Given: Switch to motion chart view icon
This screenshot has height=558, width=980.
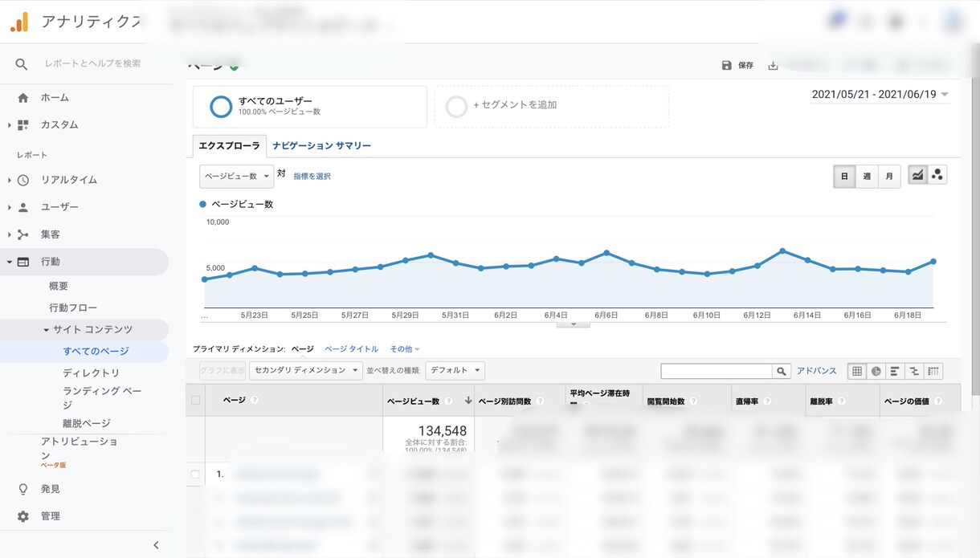Looking at the screenshot, I should click(x=937, y=175).
